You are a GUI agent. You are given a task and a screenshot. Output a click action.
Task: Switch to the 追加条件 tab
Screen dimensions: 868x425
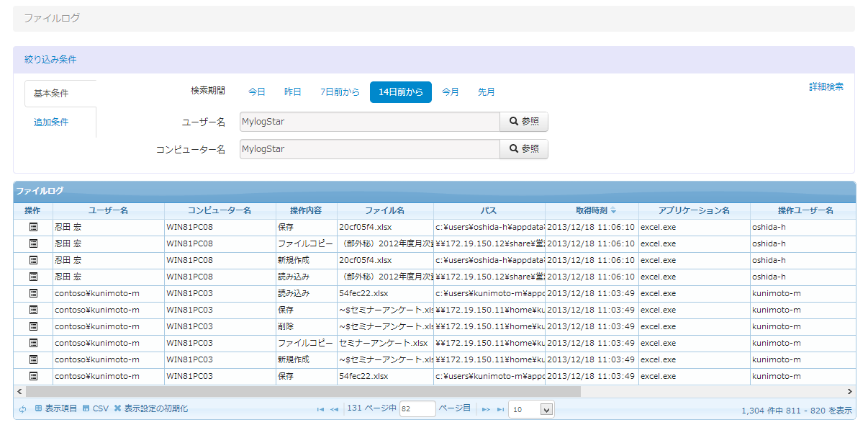point(51,122)
